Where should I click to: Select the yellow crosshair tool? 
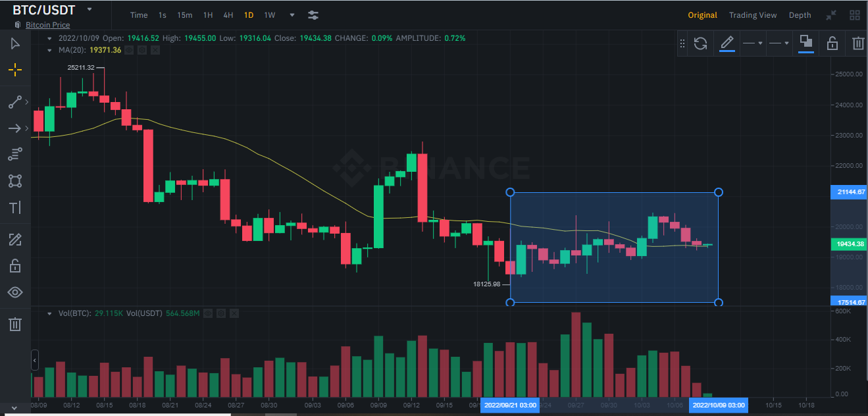(15, 70)
